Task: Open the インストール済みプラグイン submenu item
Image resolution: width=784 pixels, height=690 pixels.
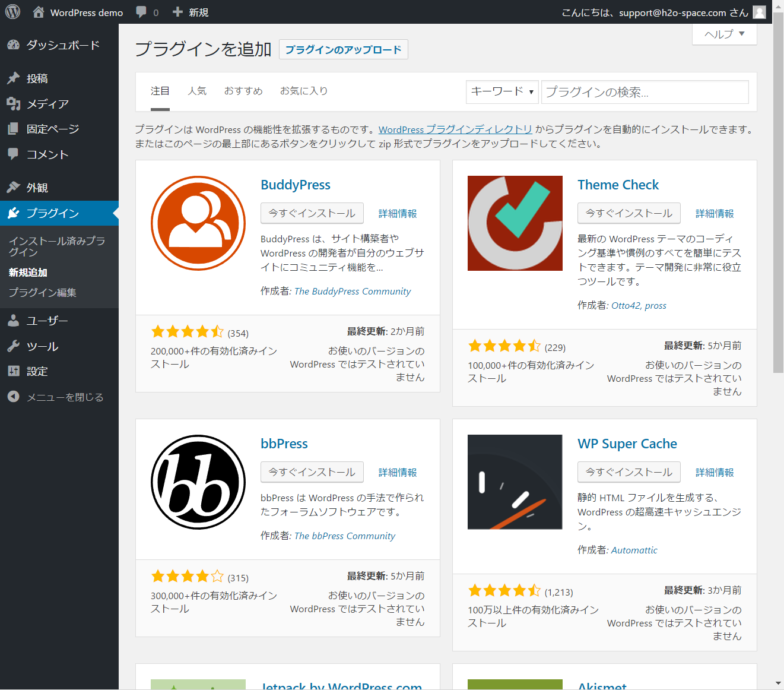Action: tap(56, 246)
